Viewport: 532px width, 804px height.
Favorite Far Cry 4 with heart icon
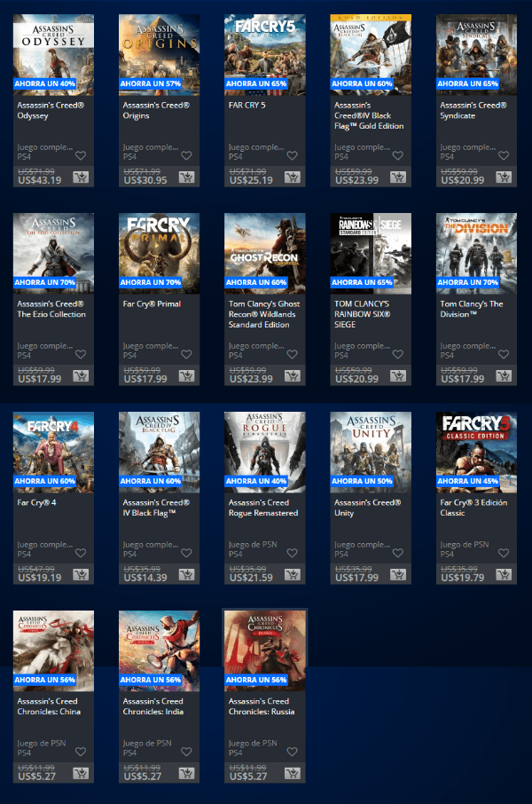(81, 553)
